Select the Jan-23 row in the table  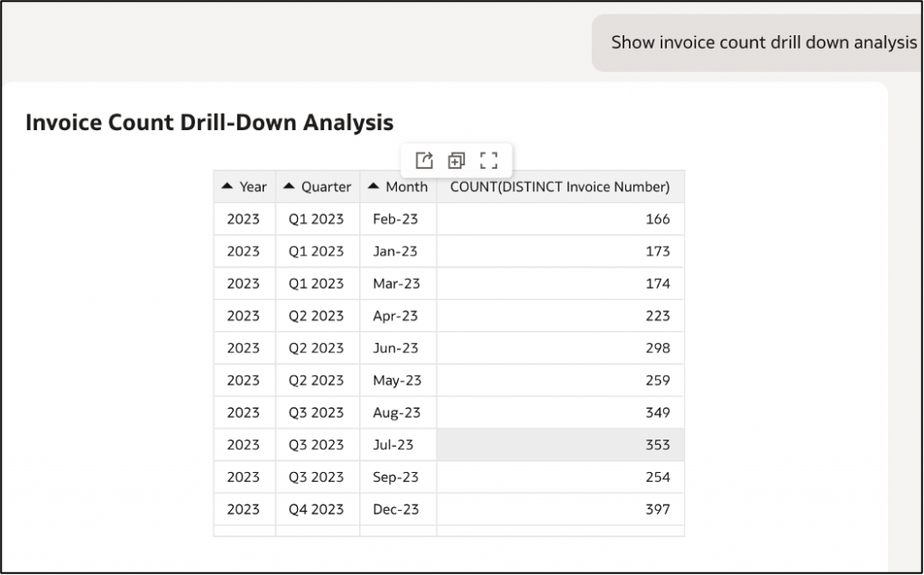[397, 251]
